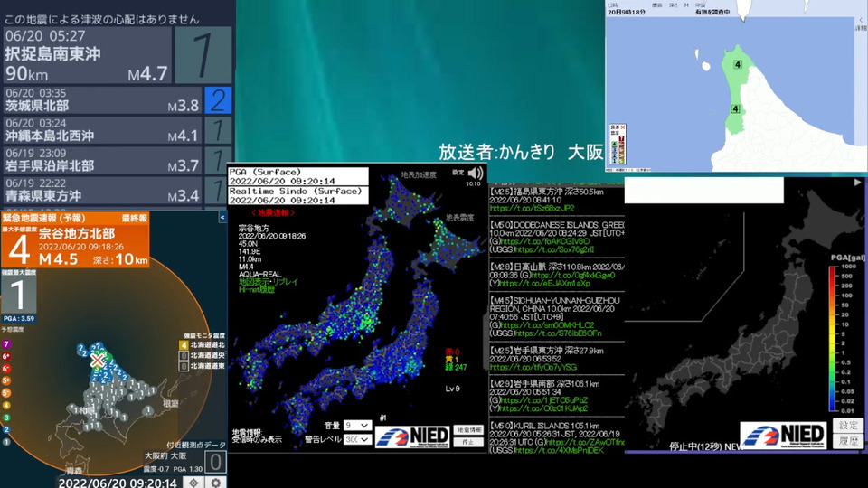
Task: Click 地図表示・リプレイ link
Action: pyautogui.click(x=269, y=282)
